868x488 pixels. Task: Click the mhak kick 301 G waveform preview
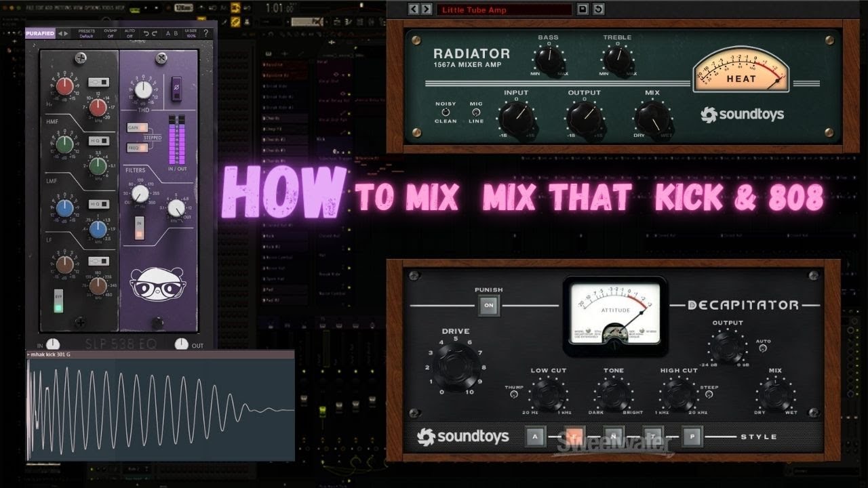[161, 409]
